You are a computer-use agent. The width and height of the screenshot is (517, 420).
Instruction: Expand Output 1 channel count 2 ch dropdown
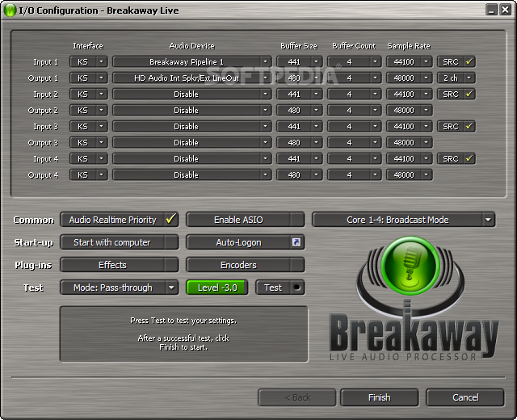coord(456,78)
